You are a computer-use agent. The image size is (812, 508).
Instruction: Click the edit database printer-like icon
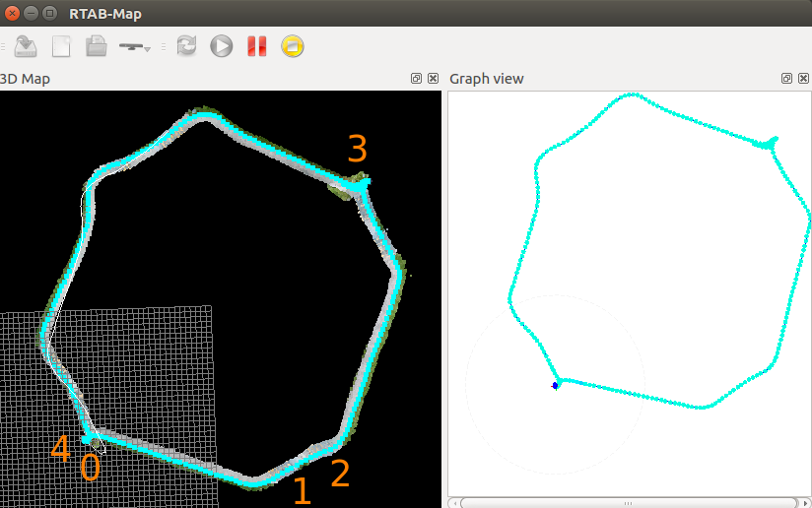[97, 46]
